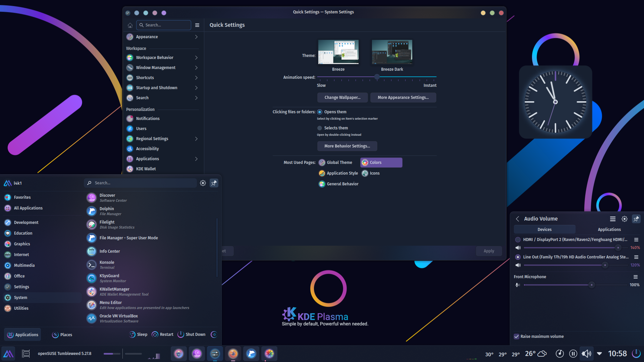Show hidden system tray icons arrow
This screenshot has height=362, width=644.
(x=599, y=354)
